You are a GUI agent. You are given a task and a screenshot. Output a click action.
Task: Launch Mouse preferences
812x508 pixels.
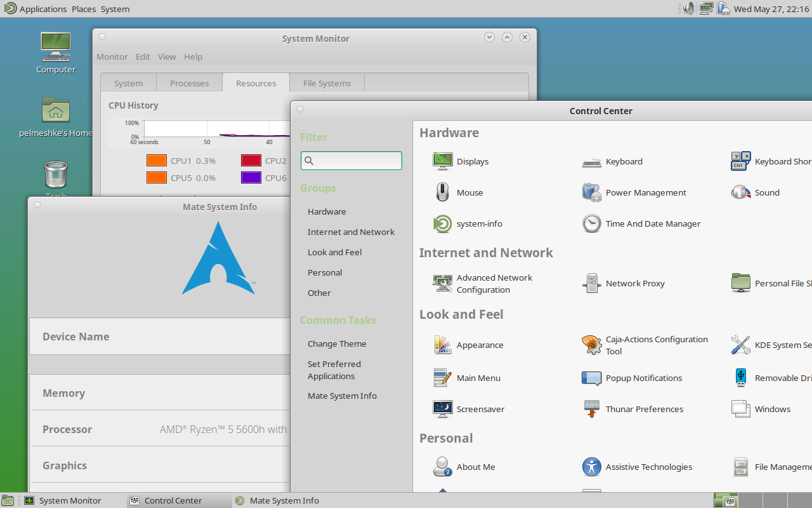(458, 192)
